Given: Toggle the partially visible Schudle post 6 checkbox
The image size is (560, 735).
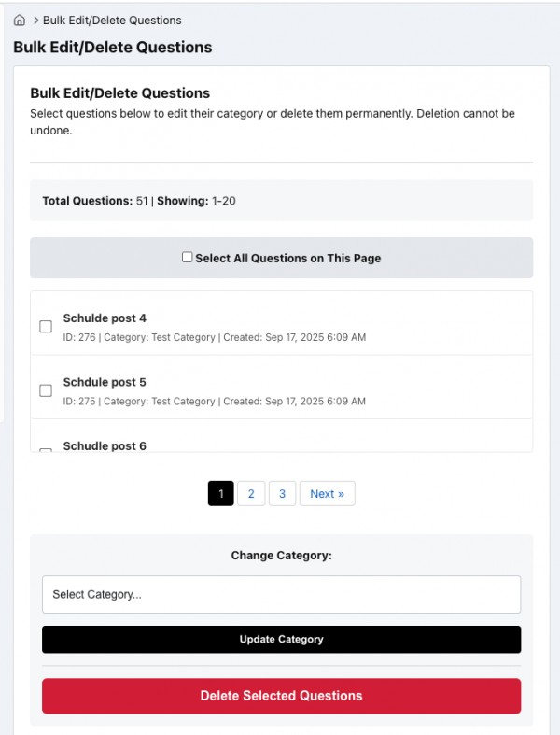Looking at the screenshot, I should coord(46,449).
